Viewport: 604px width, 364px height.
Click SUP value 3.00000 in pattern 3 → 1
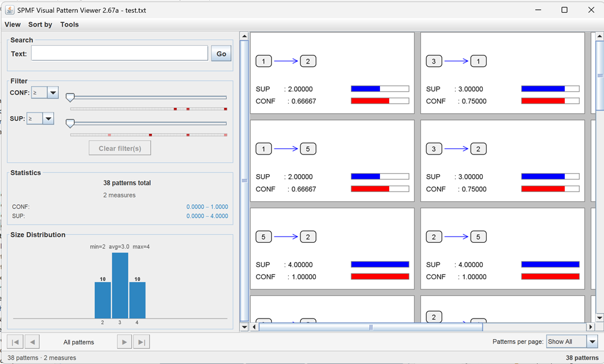(x=471, y=89)
